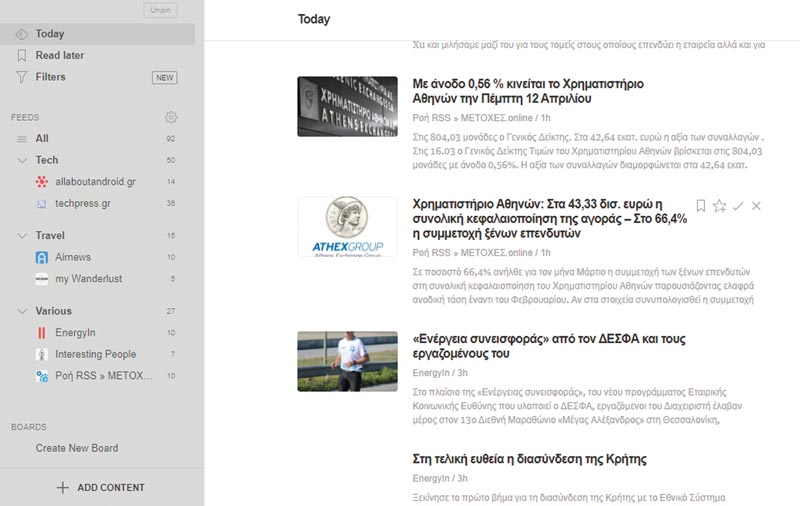Open the ATHEX Group article thumbnail
Screen dimensions: 800x506
tap(347, 226)
